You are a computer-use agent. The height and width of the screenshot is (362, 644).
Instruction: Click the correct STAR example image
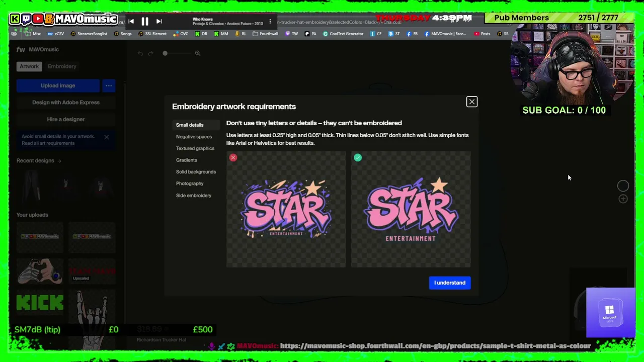click(x=411, y=209)
